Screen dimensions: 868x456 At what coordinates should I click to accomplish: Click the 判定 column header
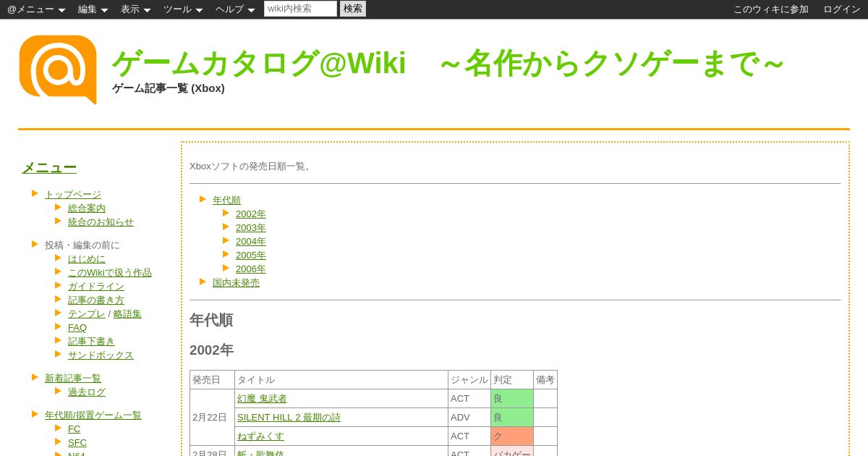pyautogui.click(x=512, y=379)
